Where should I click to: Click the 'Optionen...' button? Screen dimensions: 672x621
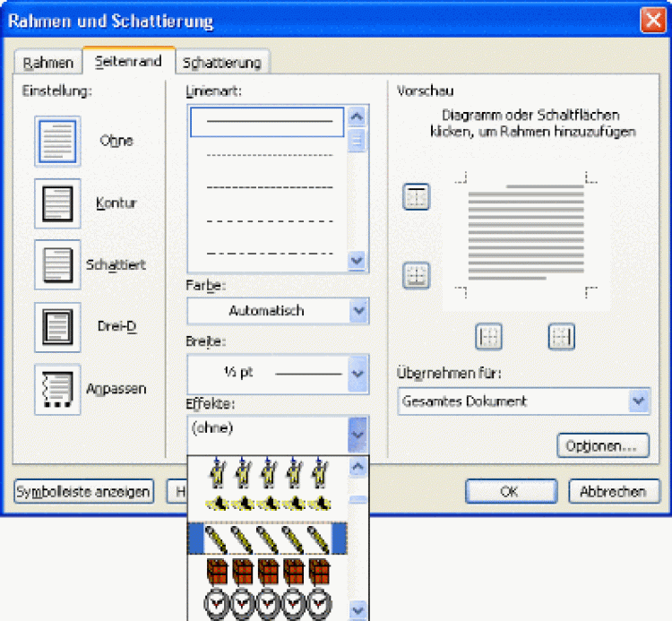pos(602,445)
